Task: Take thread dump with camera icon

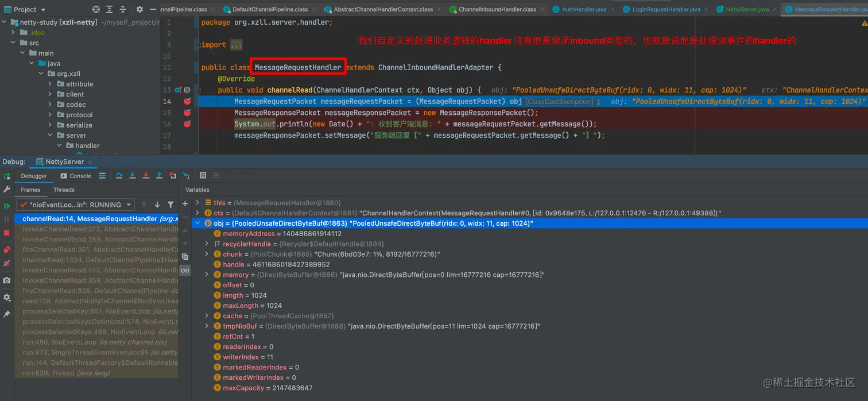Action: point(7,280)
